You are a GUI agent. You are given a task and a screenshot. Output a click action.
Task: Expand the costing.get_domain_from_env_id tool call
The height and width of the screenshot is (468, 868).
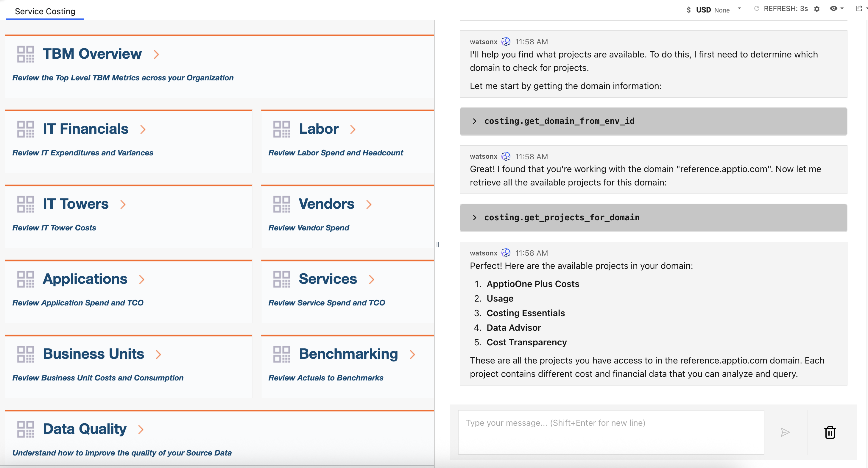474,121
